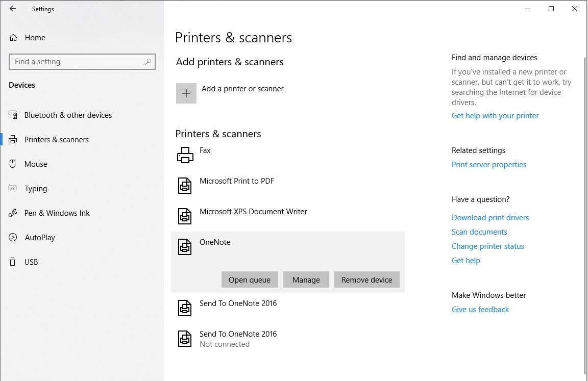Viewport: 588px width, 381px height.
Task: Click the connected Send To OneNote 2016 icon
Action: 184,308
